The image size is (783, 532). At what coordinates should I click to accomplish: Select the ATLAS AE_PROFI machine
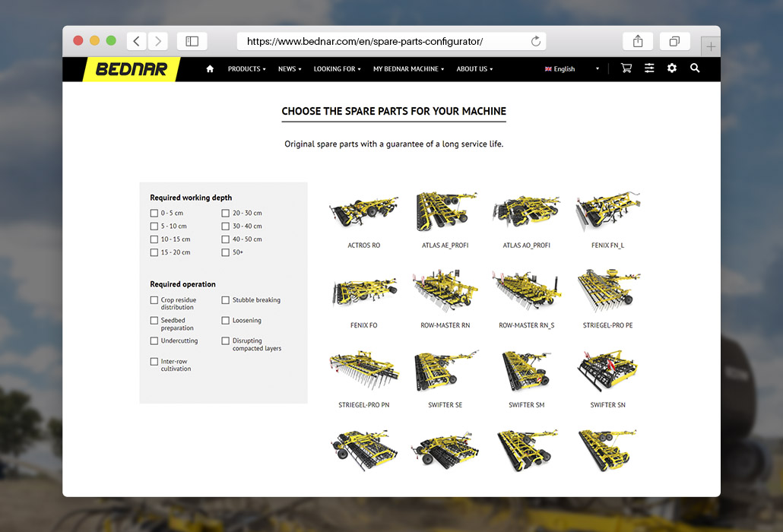445,220
